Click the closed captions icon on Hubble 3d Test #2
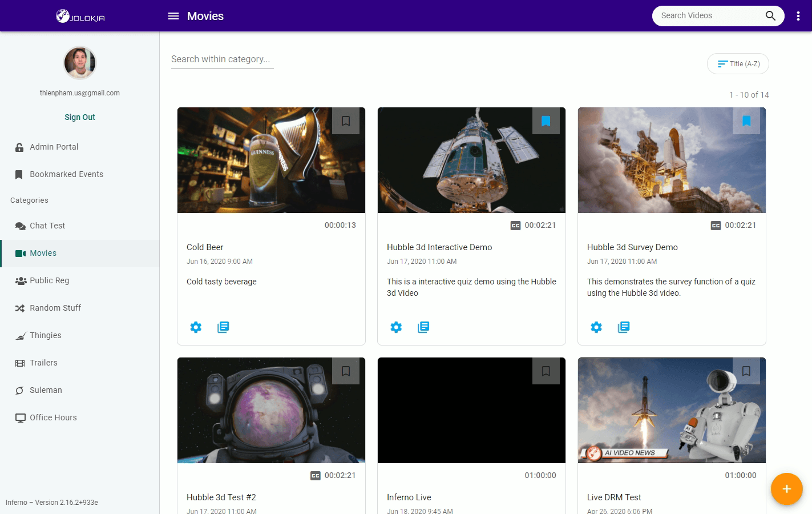Image resolution: width=812 pixels, height=514 pixels. [x=315, y=476]
